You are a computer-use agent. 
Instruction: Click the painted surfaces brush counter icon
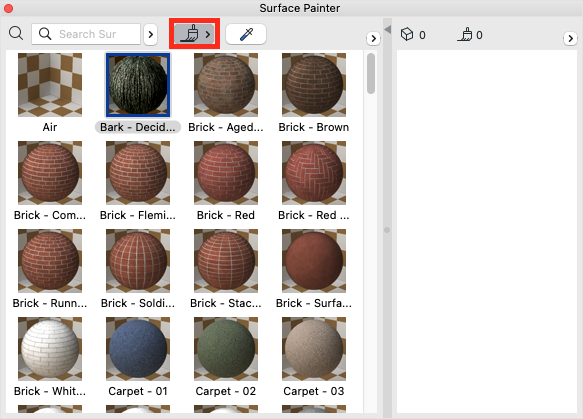click(464, 34)
